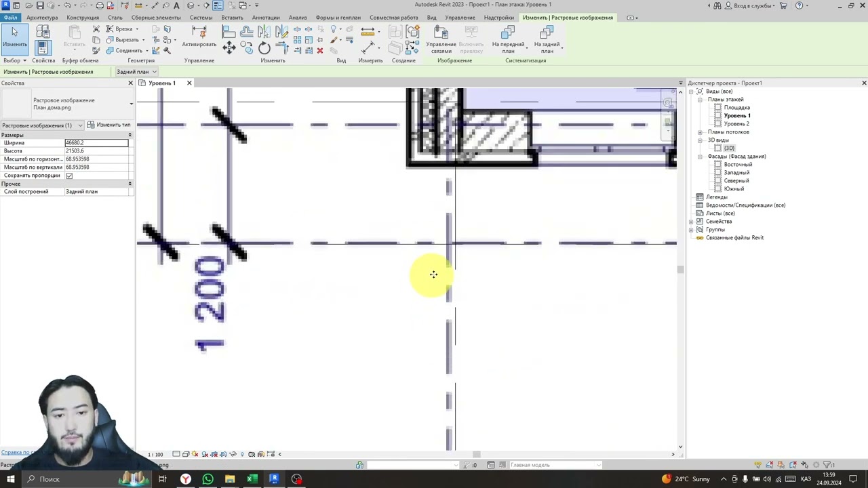Viewport: 868px width, 488px height.
Task: Click the text tool A in quick access toolbar
Action: (176, 5)
